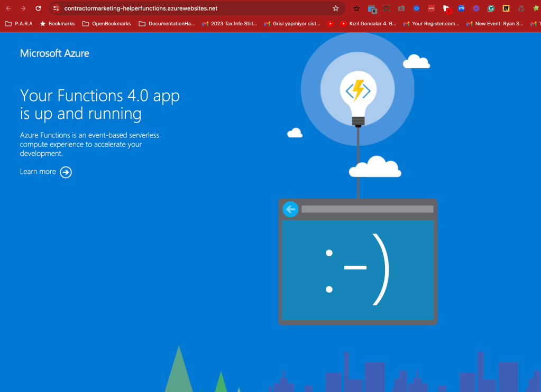Open the Grisi yapmiyor sist... bookmark

(292, 23)
